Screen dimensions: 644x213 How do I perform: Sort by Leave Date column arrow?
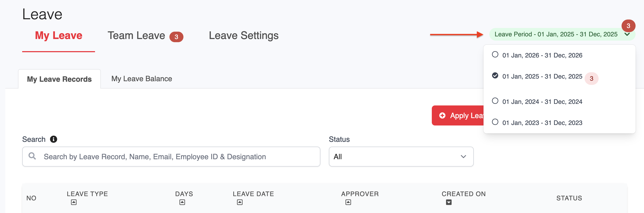240,202
